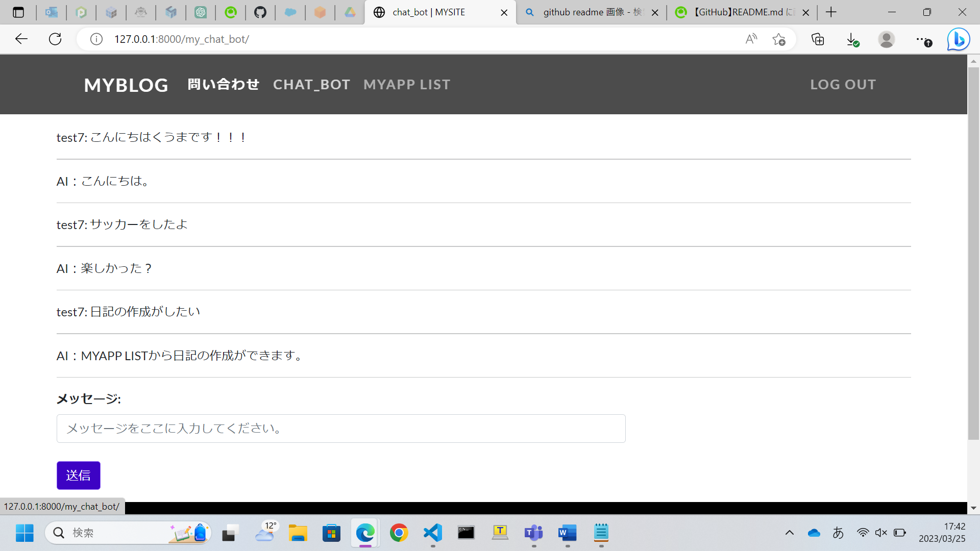Toggle add page to favorites star

point(779,39)
